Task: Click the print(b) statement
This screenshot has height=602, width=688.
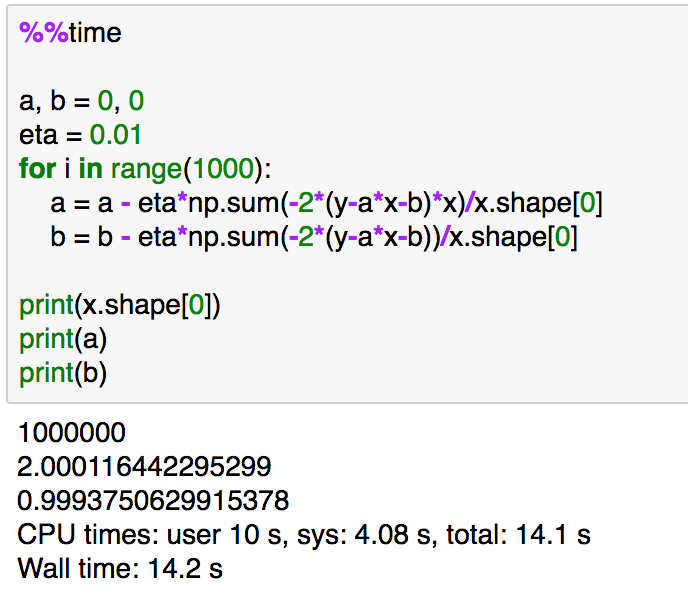Action: 63,373
